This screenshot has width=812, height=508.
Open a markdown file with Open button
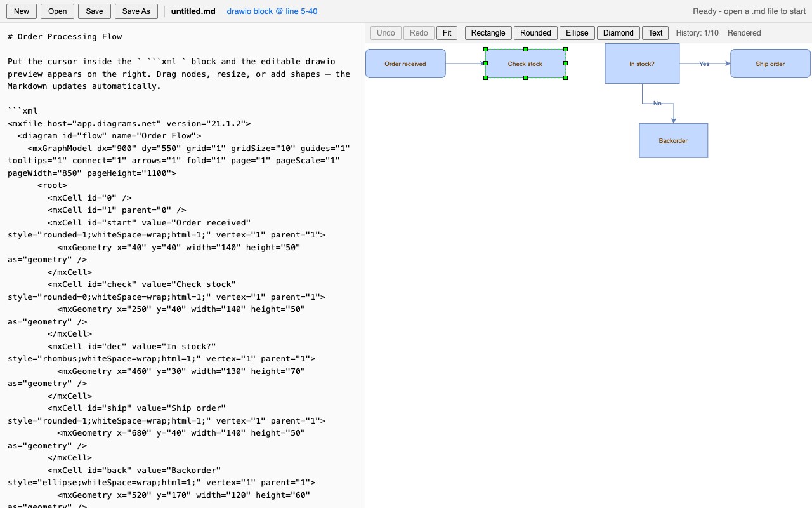point(57,11)
